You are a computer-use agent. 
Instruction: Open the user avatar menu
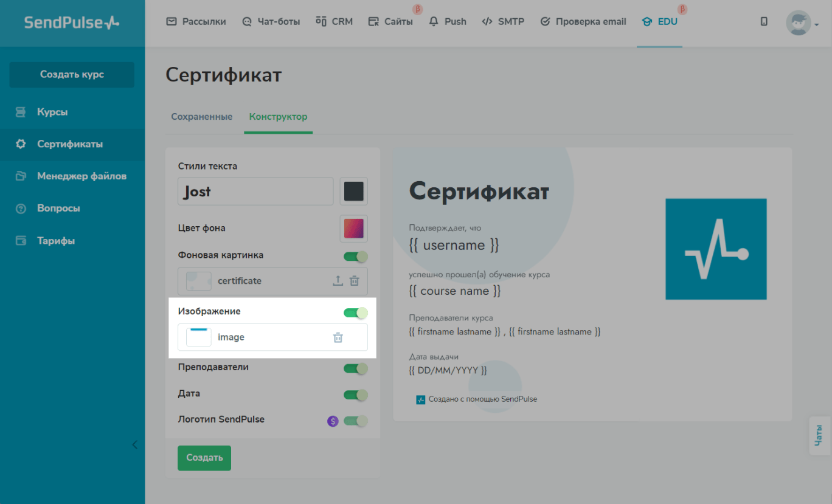pyautogui.click(x=802, y=23)
